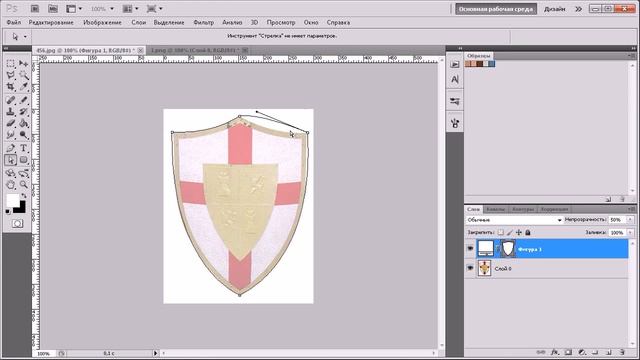Hide the Слой 0 layer

(470, 268)
